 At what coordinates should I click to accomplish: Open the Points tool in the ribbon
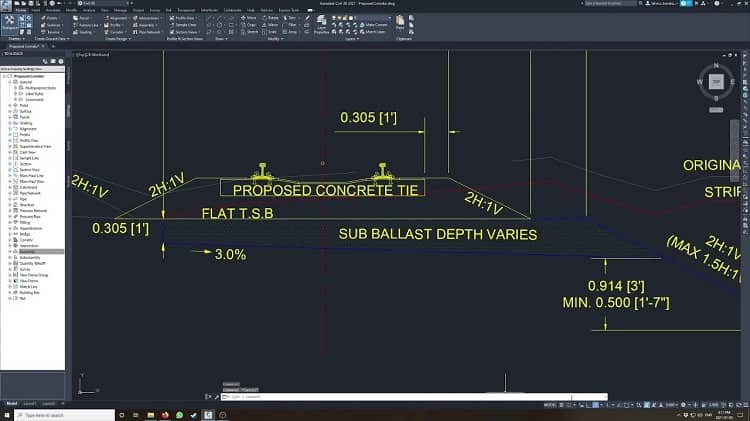tap(52, 18)
